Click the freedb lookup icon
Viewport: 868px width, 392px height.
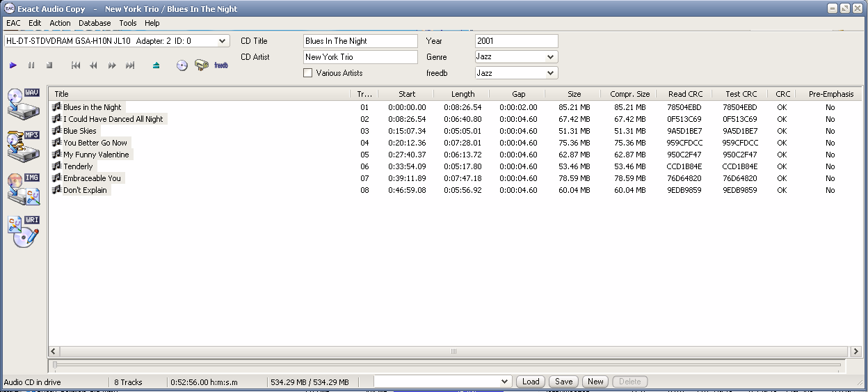[x=221, y=65]
